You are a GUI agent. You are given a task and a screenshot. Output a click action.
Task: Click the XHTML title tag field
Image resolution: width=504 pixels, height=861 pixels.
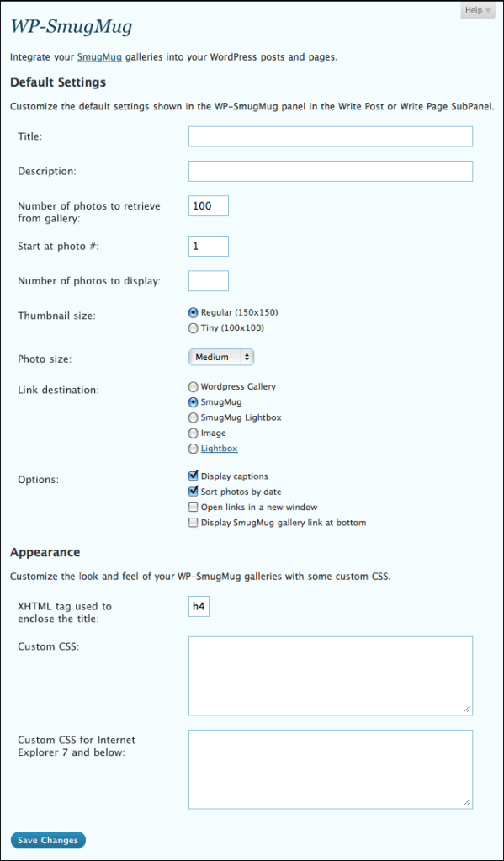[199, 605]
